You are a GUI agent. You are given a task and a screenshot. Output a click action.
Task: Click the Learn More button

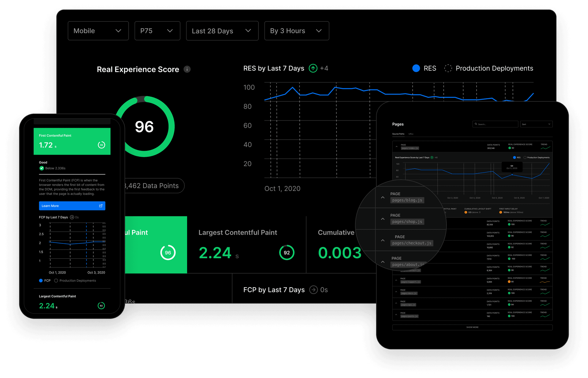pos(72,206)
